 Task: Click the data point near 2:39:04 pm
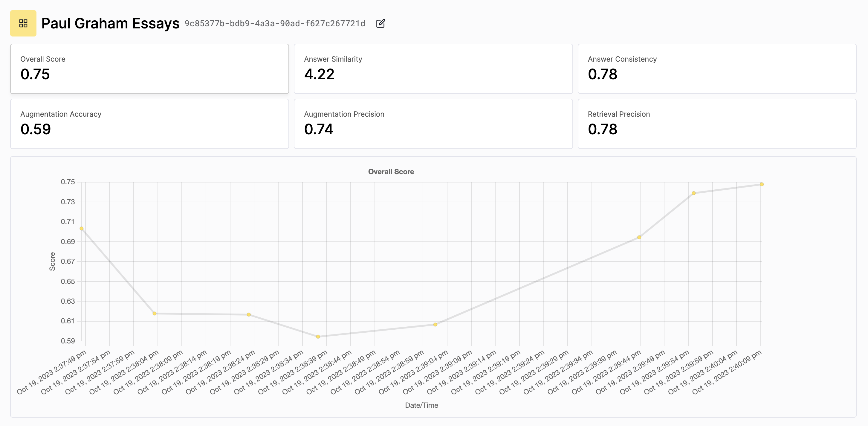(435, 325)
